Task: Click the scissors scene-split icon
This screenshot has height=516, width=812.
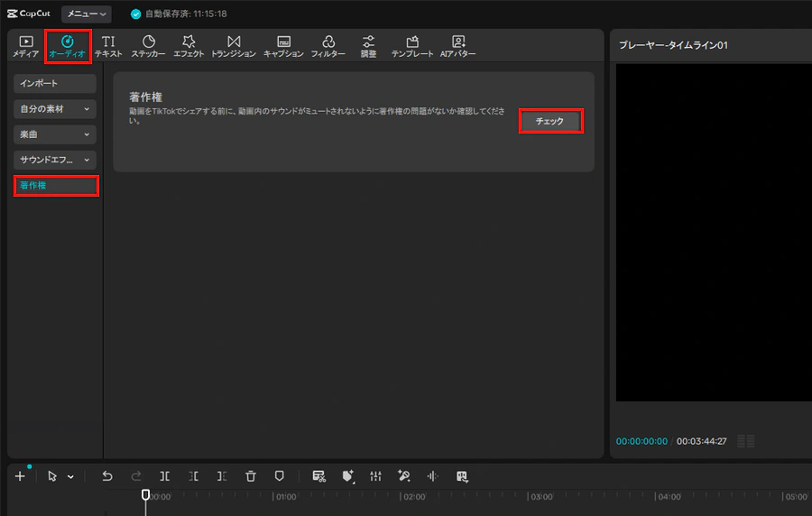Action: pos(319,476)
